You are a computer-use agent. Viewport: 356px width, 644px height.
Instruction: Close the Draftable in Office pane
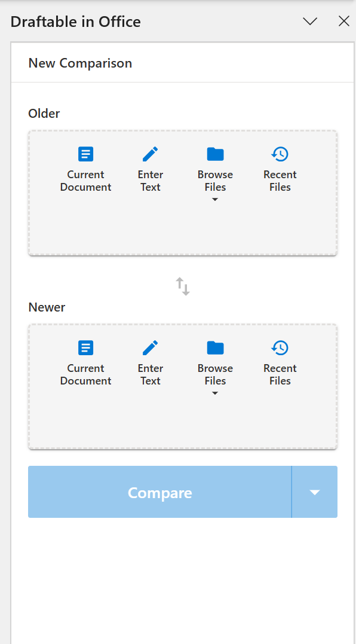(344, 21)
